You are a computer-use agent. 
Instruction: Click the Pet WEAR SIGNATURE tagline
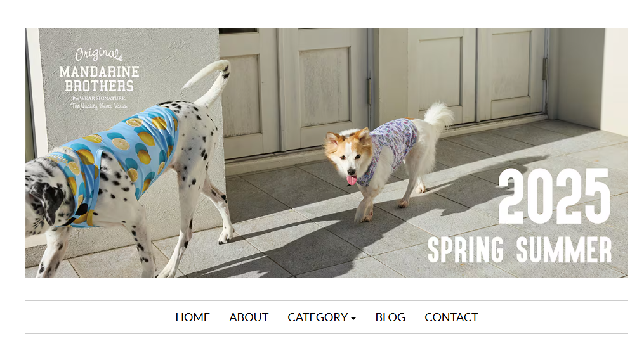99,98
